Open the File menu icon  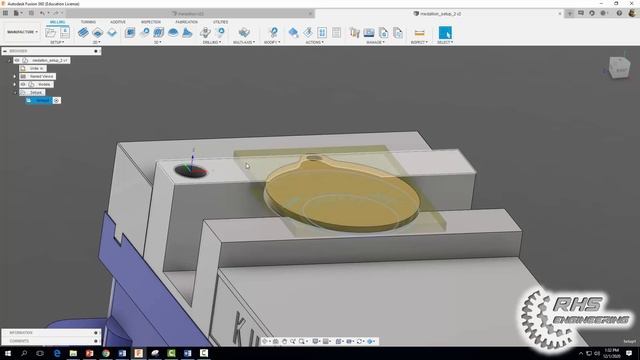(x=17, y=13)
